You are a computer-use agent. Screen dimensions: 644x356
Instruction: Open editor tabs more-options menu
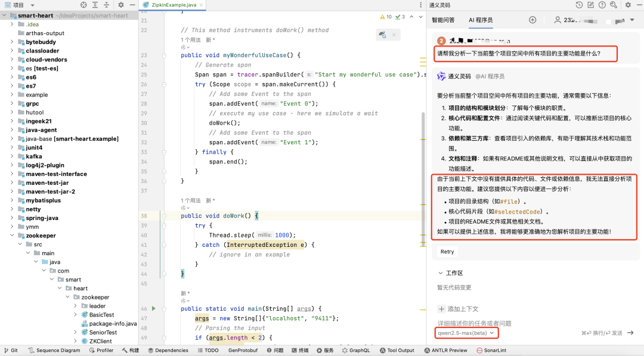(x=420, y=5)
